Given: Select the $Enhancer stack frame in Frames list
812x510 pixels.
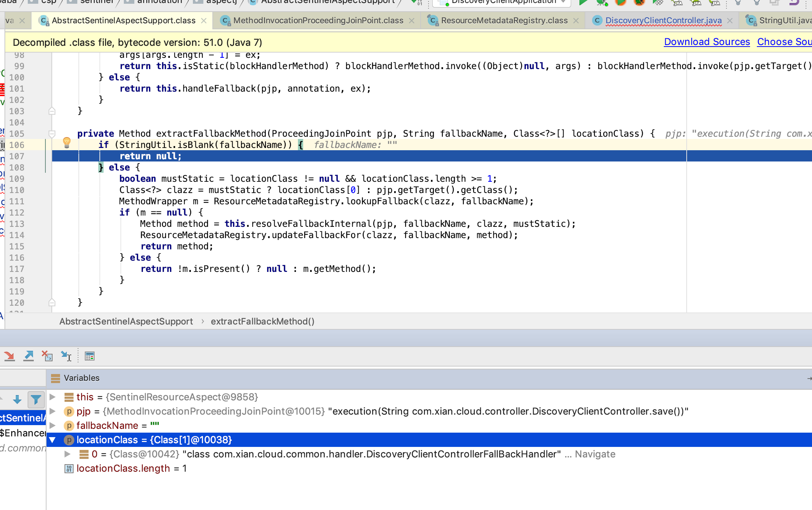Looking at the screenshot, I should click(23, 433).
